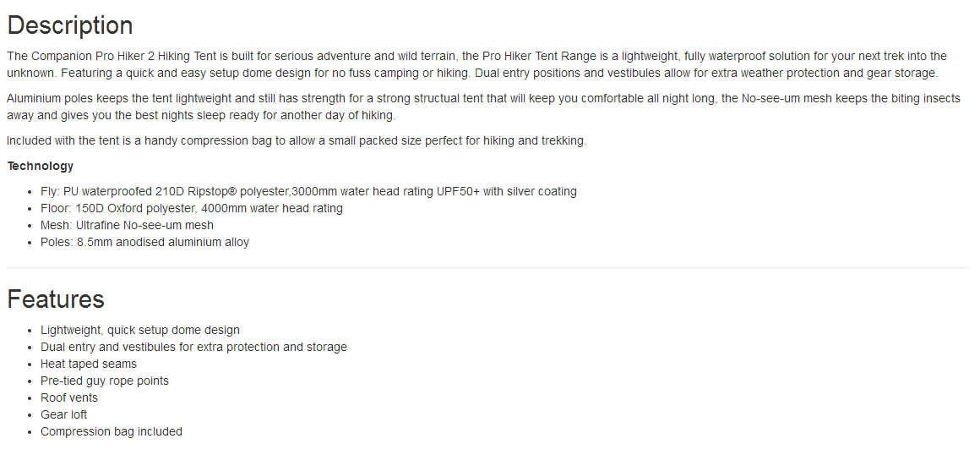Screen dimensions: 980x455
Task: Click the Heat taped seams item
Action: pos(89,364)
